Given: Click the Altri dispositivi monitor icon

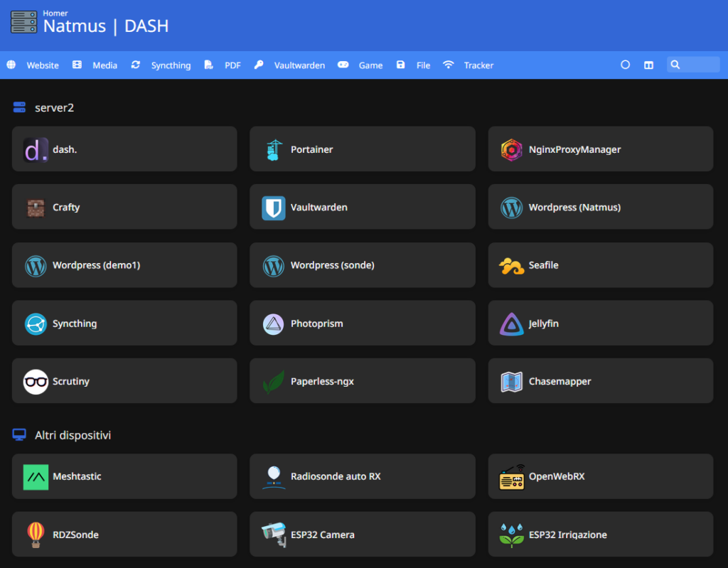Looking at the screenshot, I should click(19, 434).
